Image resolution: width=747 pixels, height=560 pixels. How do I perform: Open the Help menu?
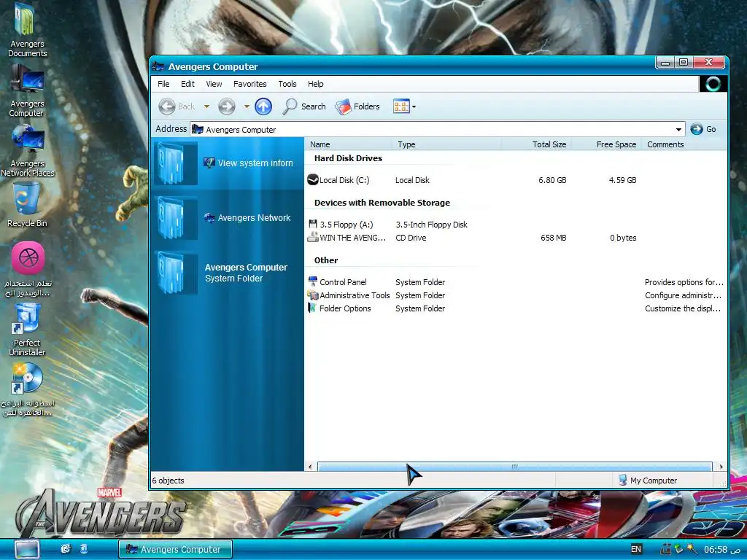(315, 84)
